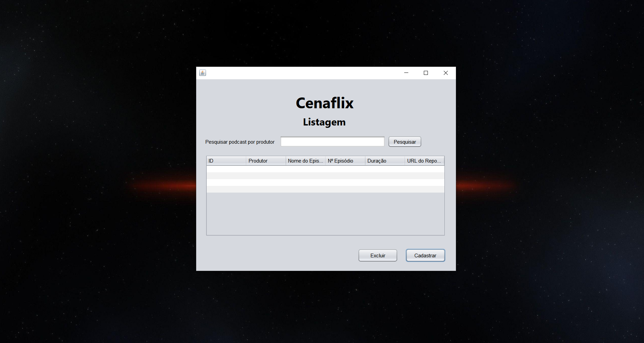Click the Pesquisar podcast por produtor label
The height and width of the screenshot is (343, 644).
(240, 142)
